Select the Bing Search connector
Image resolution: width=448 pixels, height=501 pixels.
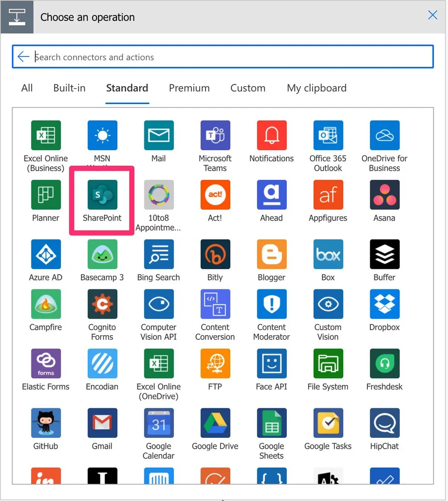point(158,254)
